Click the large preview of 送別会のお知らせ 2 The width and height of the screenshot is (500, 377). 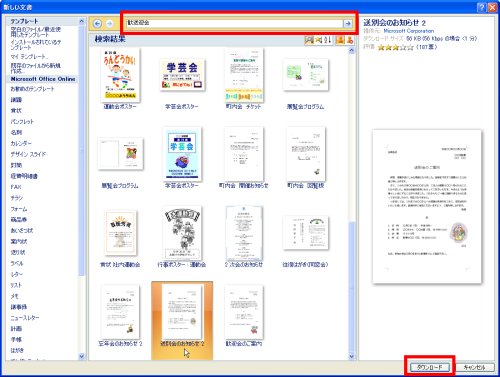coord(427,207)
